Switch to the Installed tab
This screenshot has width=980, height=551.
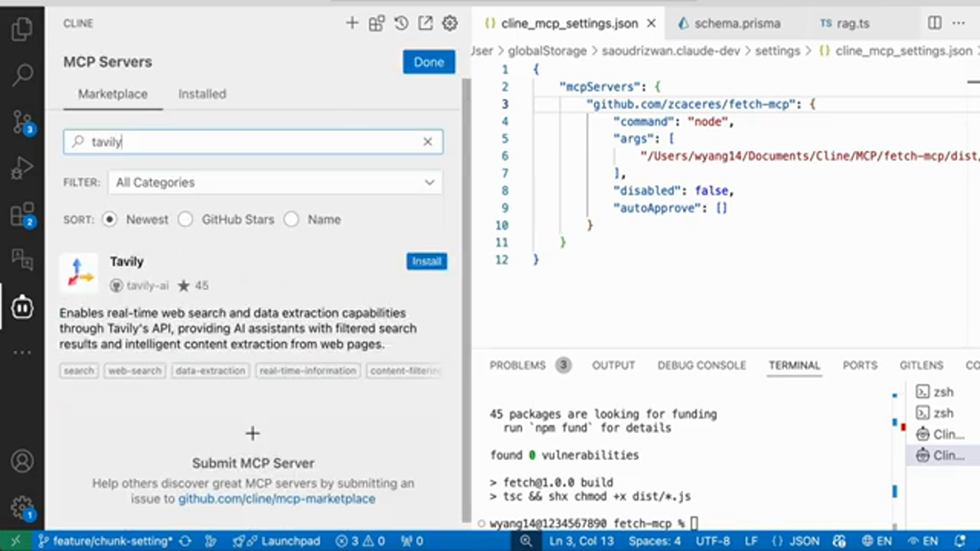(202, 94)
